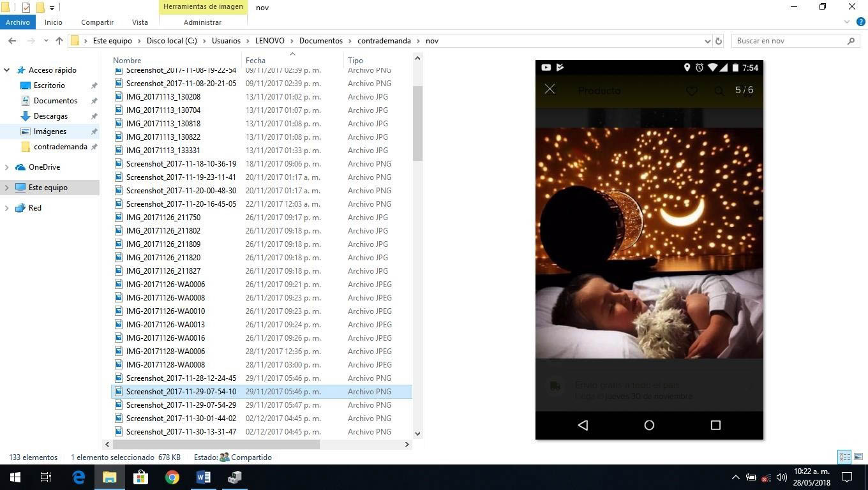Open Google Chrome from the taskbar
Screen dimensions: 868x490
click(172, 477)
